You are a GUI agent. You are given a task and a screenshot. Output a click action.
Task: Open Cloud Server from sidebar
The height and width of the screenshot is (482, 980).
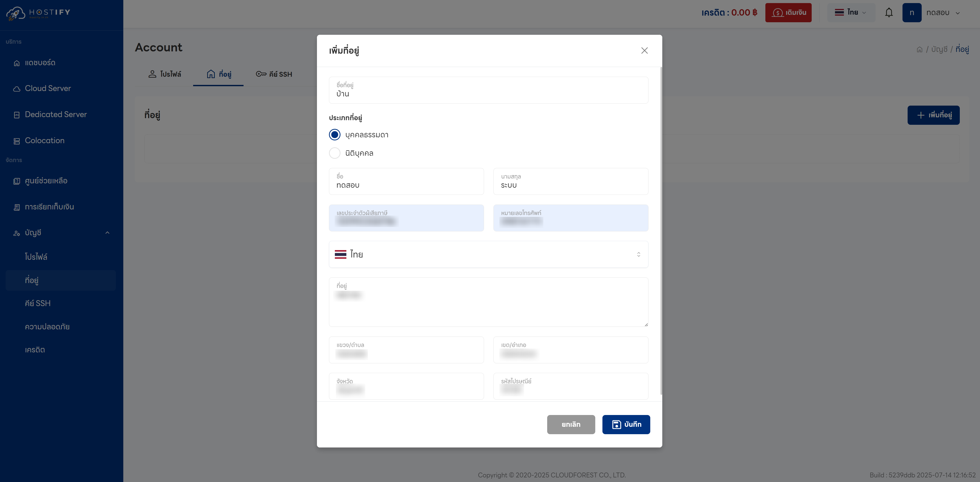pos(48,88)
